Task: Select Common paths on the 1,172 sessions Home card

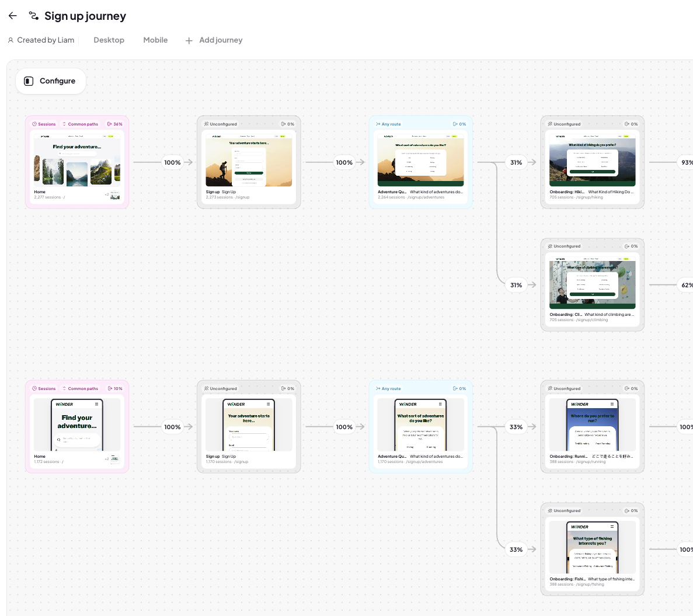Action: pyautogui.click(x=80, y=389)
